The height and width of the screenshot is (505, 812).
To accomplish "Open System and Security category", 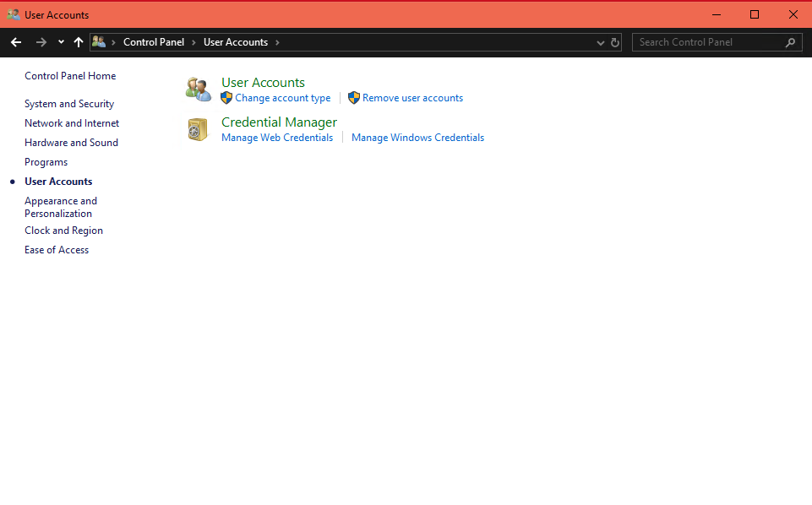I will [x=69, y=104].
